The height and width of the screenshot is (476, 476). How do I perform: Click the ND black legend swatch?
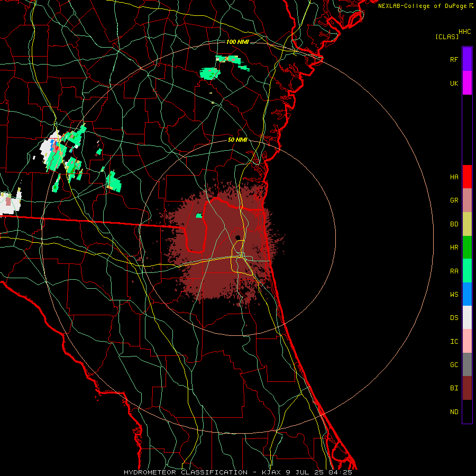pos(467,411)
